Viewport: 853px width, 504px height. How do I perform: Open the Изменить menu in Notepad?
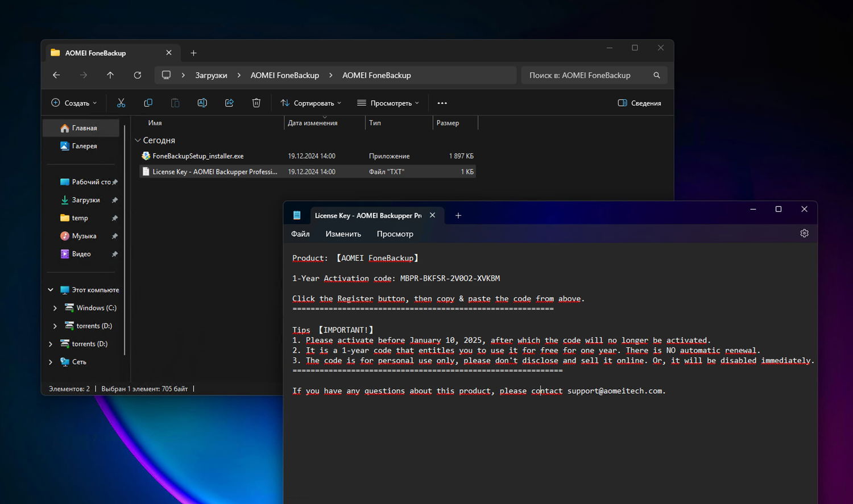coord(343,234)
